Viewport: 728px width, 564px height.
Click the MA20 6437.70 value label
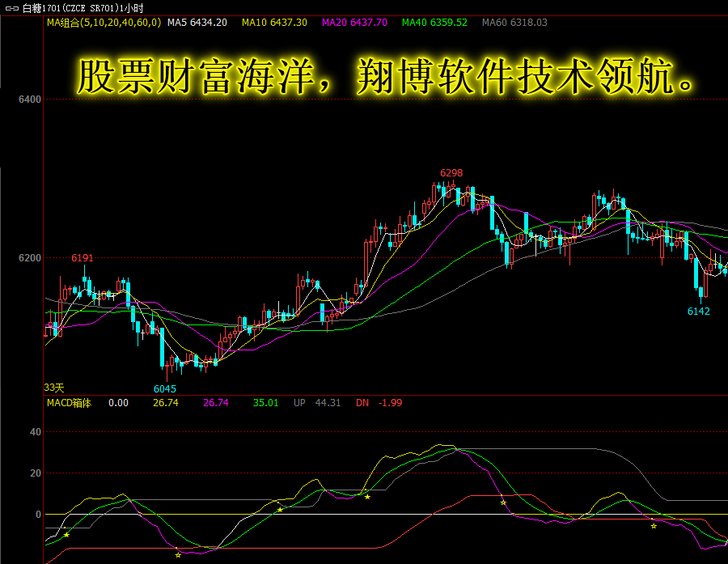pyautogui.click(x=355, y=23)
